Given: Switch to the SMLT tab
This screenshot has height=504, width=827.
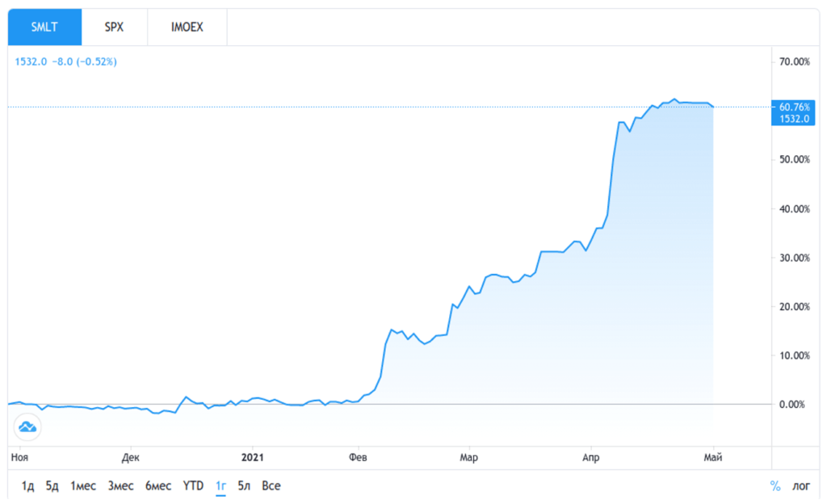Looking at the screenshot, I should (44, 27).
